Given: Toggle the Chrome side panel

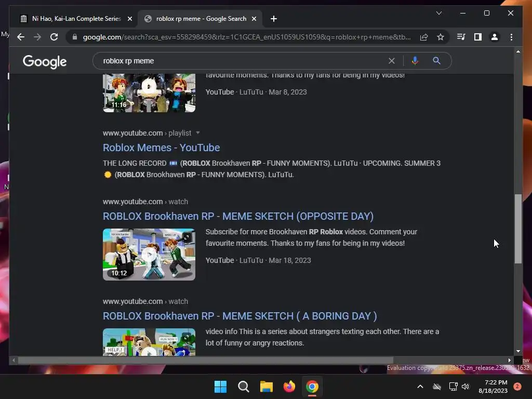Looking at the screenshot, I should coord(478,37).
